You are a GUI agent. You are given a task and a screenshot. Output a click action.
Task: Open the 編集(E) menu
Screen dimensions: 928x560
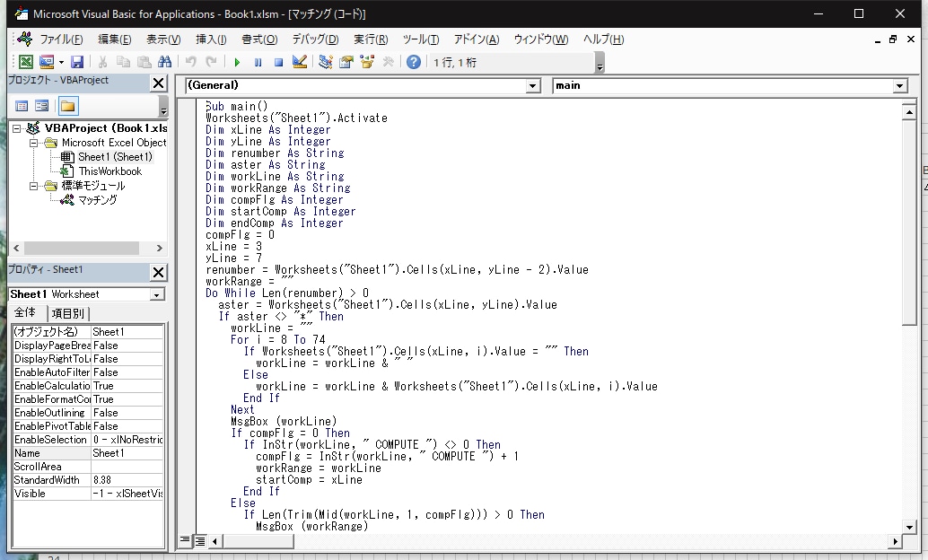coord(114,39)
